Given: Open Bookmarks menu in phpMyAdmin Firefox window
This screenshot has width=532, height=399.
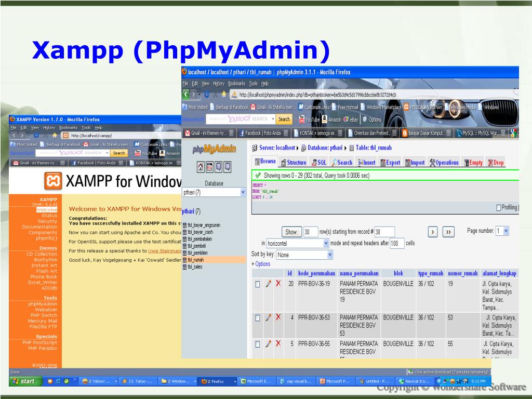Looking at the screenshot, I should coord(236,84).
